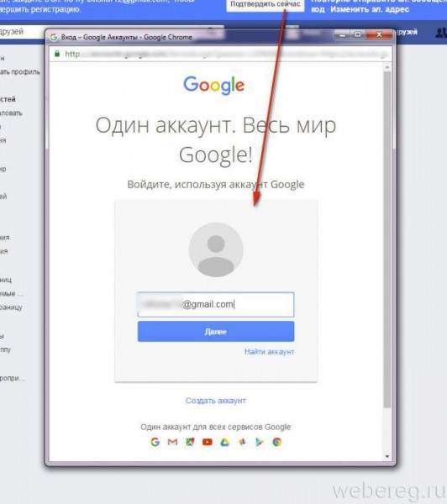The image size is (447, 504).
Task: Minimize the Google sign-in popup window
Action: [342, 34]
